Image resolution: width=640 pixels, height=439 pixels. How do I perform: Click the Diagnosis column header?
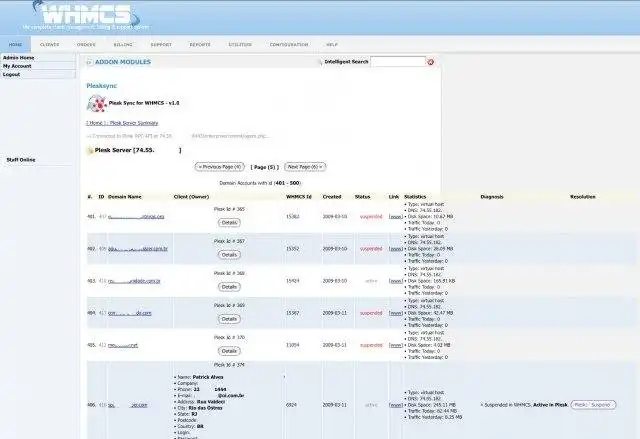pyautogui.click(x=492, y=197)
